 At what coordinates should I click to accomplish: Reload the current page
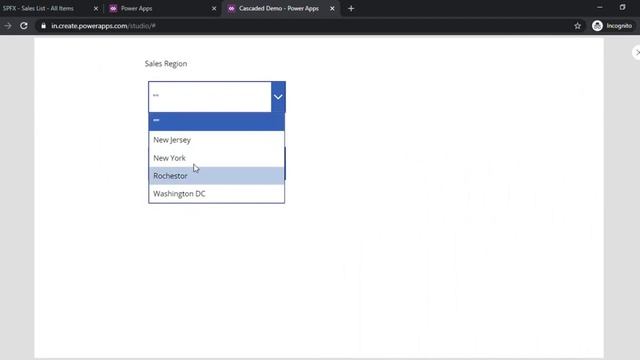click(x=24, y=26)
